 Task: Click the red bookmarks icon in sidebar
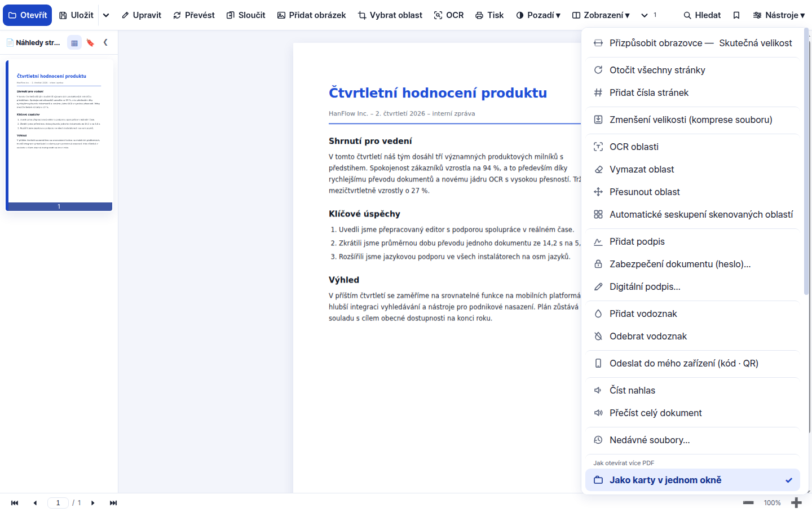(x=90, y=42)
